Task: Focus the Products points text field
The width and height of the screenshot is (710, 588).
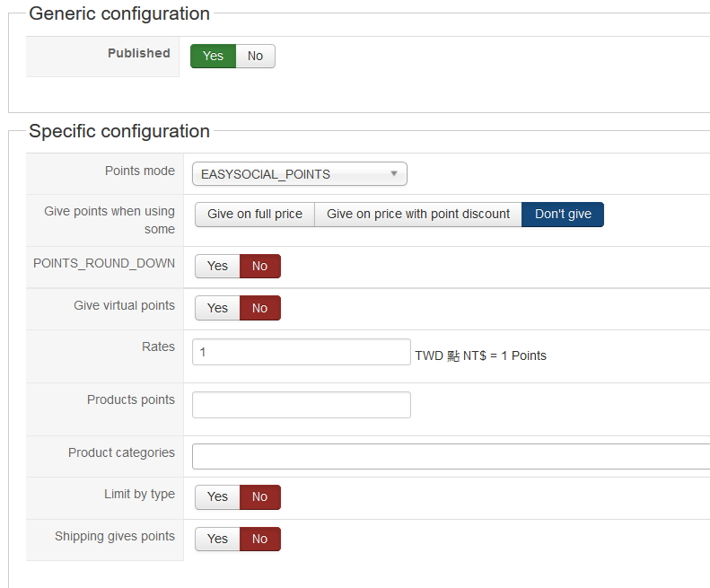Action: coord(302,405)
